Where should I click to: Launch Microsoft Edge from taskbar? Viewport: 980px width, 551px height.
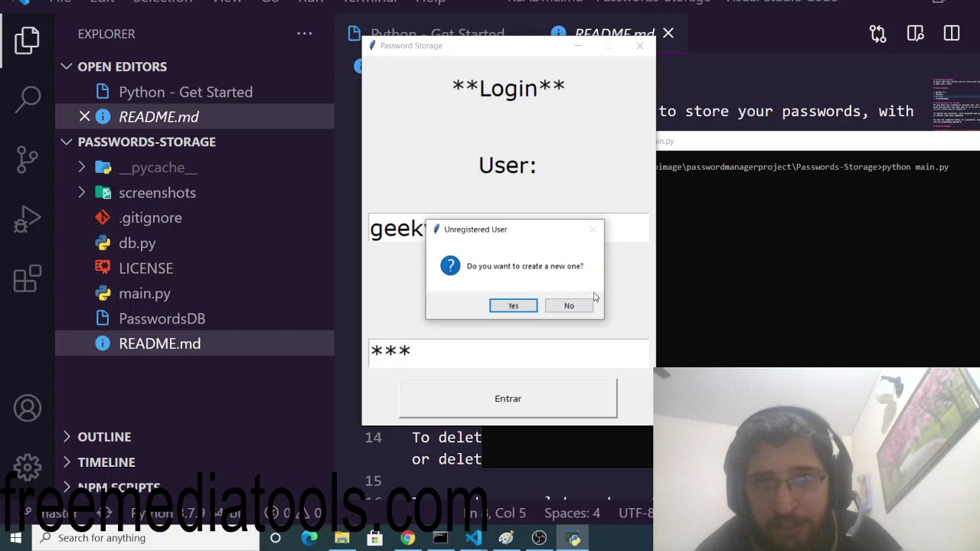tap(309, 538)
